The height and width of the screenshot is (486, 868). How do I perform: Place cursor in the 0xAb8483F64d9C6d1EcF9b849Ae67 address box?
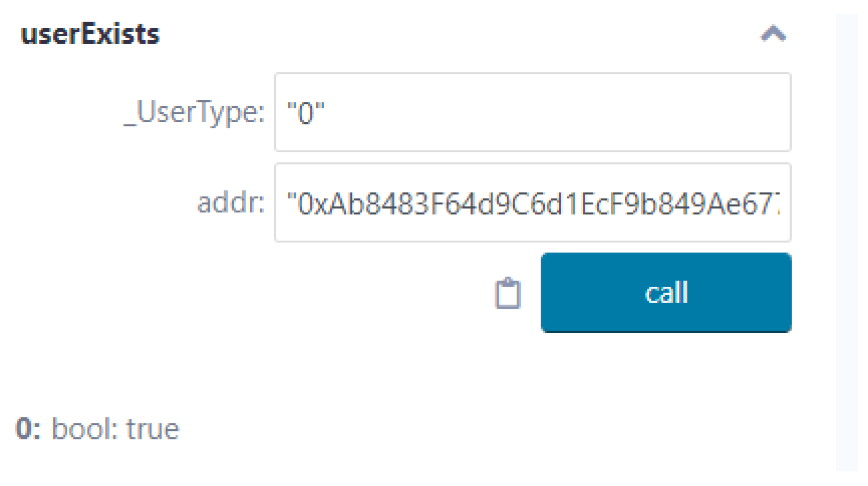tap(532, 203)
